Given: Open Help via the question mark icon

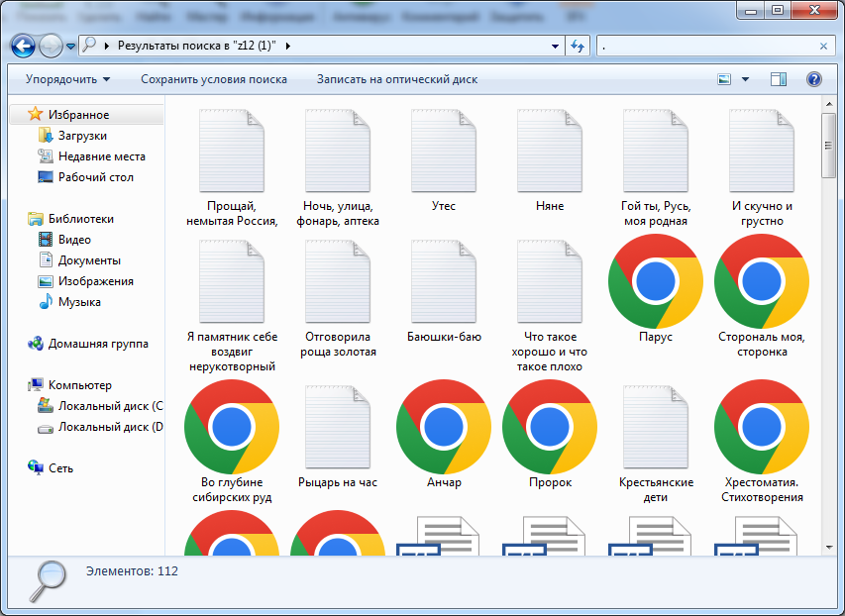Looking at the screenshot, I should (813, 80).
